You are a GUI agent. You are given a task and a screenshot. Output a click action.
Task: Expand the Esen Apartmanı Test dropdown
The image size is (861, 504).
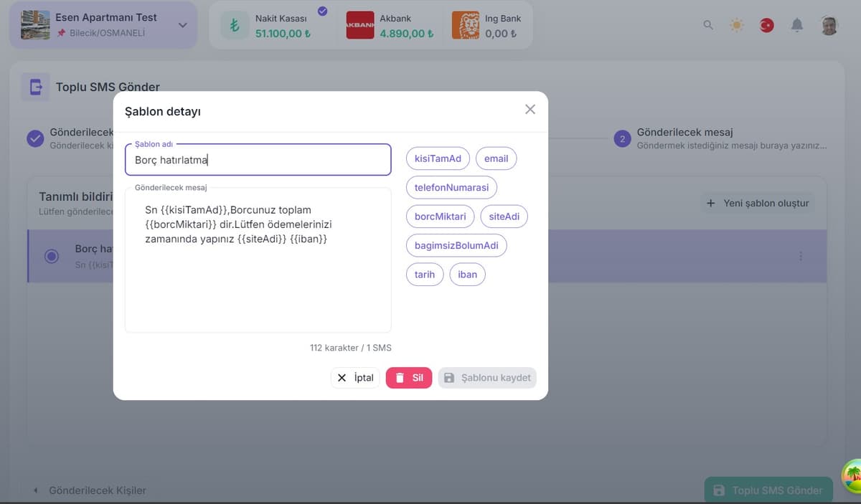click(x=182, y=25)
